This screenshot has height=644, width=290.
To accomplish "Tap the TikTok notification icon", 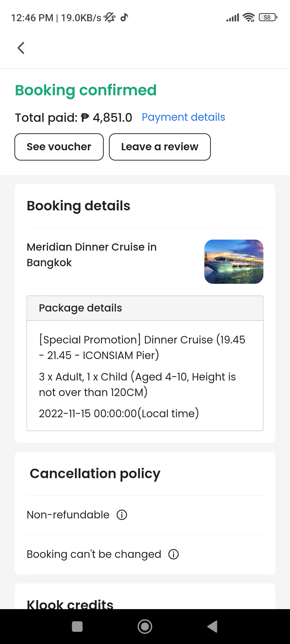I will pyautogui.click(x=124, y=18).
